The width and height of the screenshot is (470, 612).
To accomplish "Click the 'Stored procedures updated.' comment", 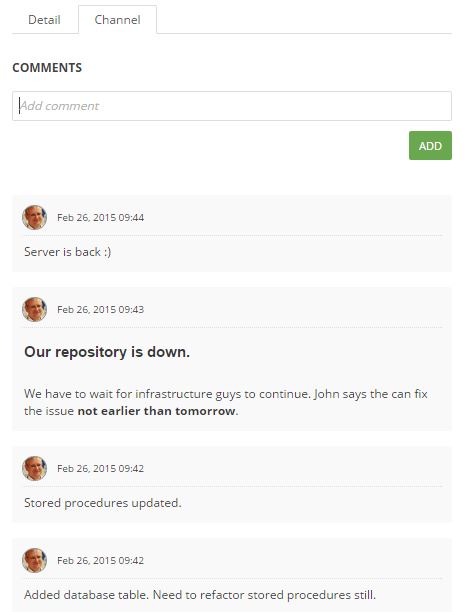I will click(x=103, y=503).
